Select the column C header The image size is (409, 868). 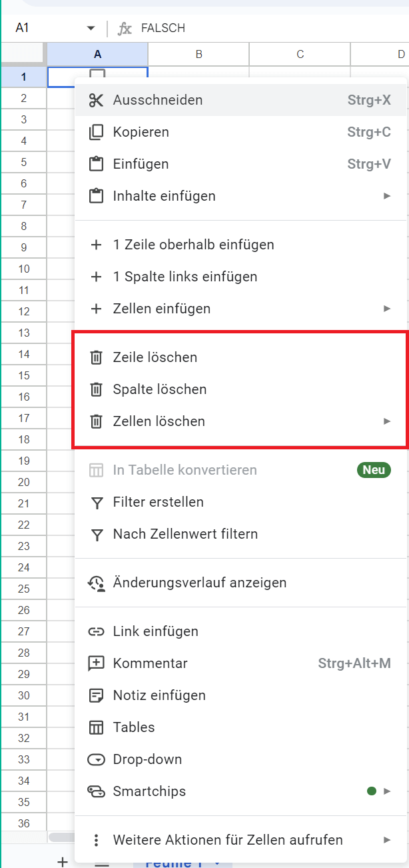pos(300,54)
